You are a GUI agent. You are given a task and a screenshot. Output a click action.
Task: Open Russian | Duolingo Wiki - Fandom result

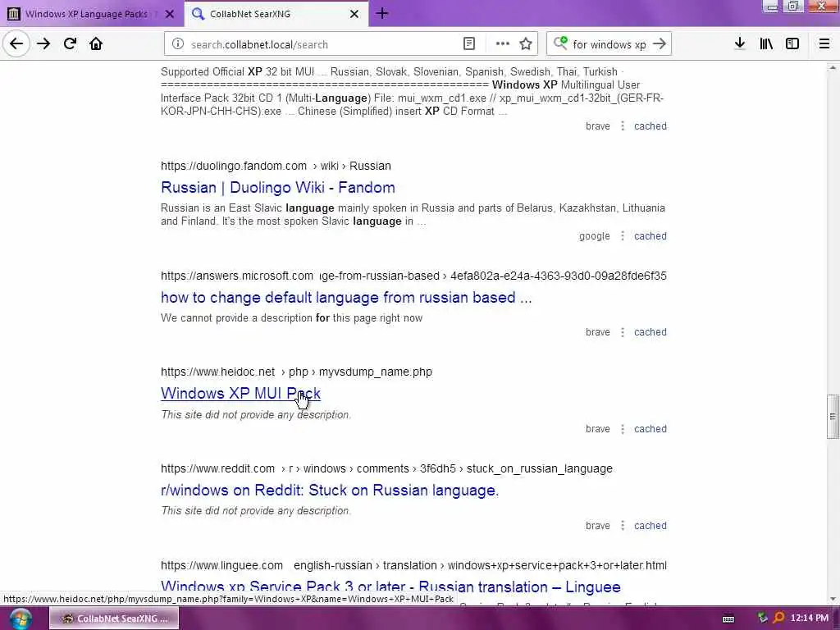(277, 188)
